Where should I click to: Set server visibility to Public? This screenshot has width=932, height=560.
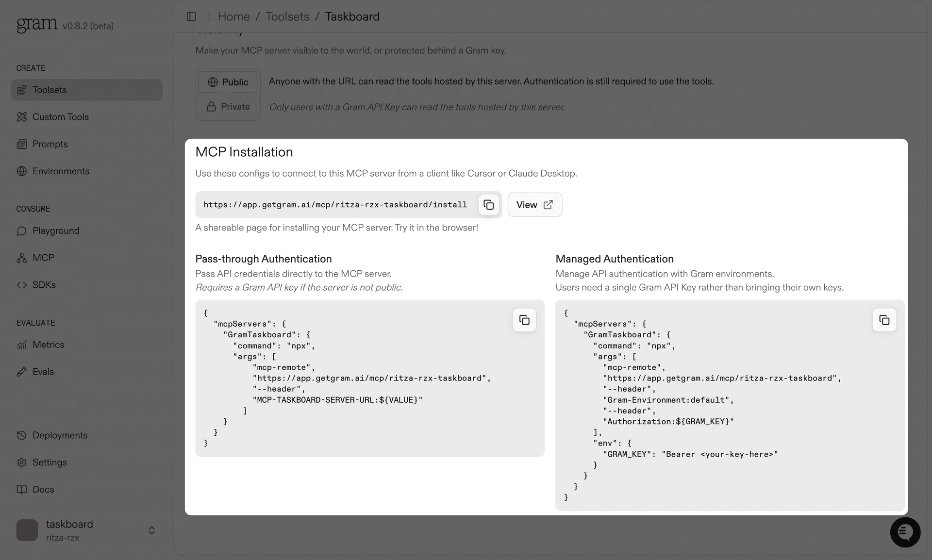pos(228,82)
